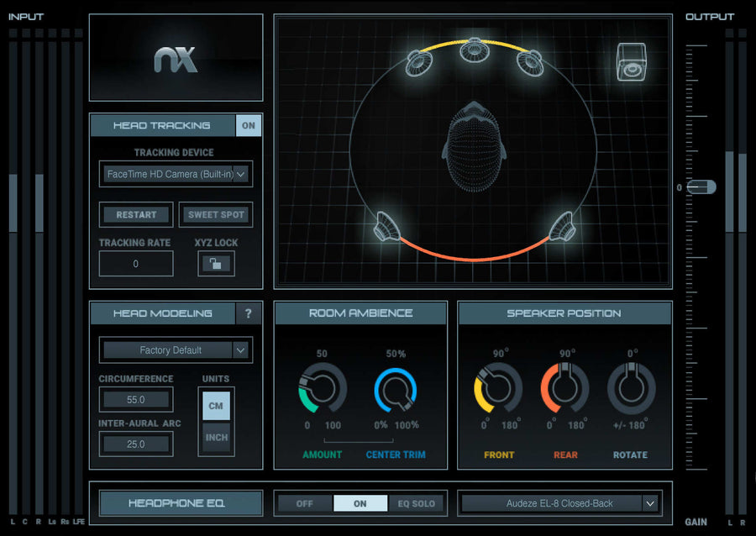Screen dimensions: 756x536
Task: Switch measurement units to INCH
Action: 216,438
